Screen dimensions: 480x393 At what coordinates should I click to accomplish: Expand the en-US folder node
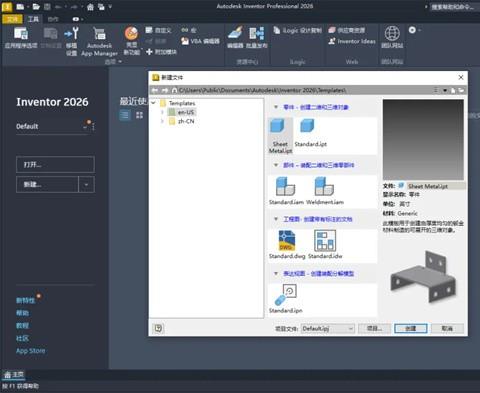click(163, 112)
